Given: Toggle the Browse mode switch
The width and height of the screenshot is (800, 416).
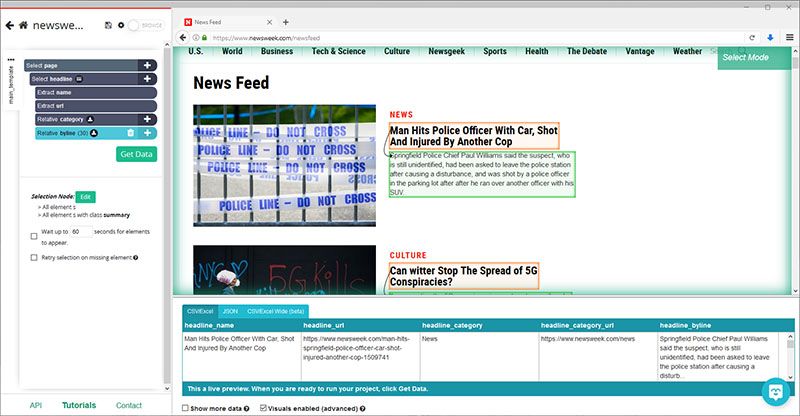Looking at the screenshot, I should [x=146, y=25].
